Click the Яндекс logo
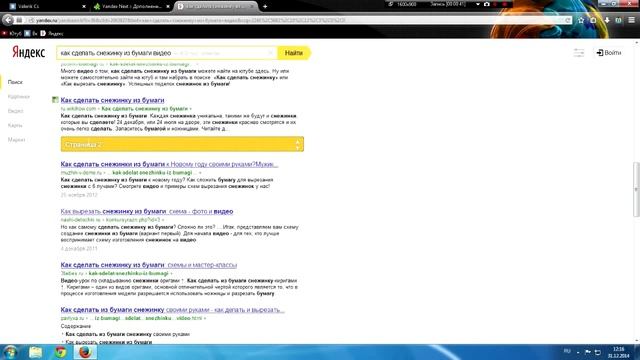 [x=29, y=53]
